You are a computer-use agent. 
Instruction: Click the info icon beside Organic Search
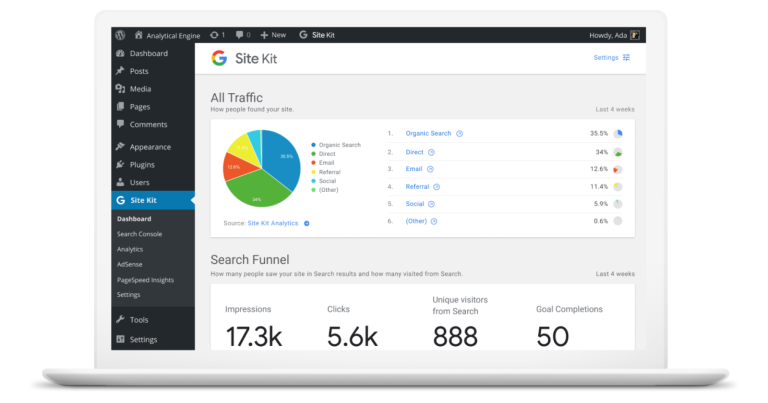[460, 133]
